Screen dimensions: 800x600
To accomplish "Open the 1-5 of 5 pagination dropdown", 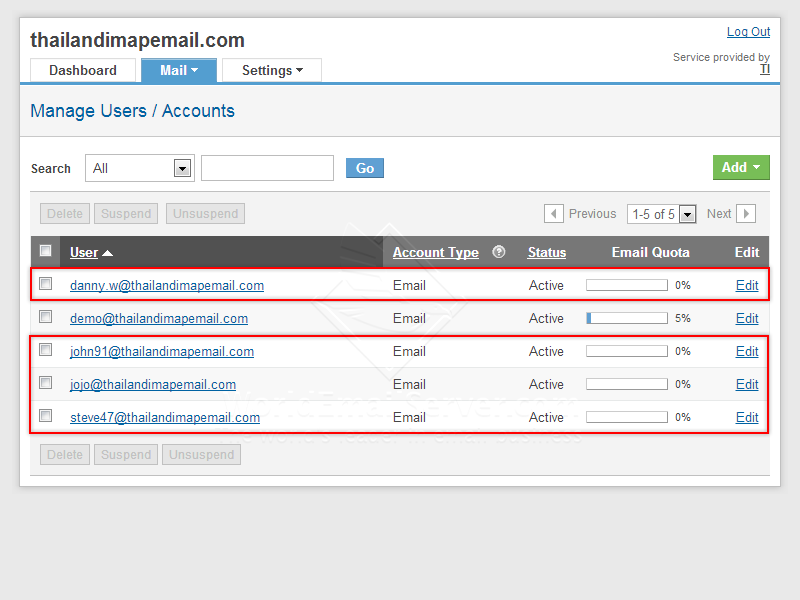I will [661, 213].
